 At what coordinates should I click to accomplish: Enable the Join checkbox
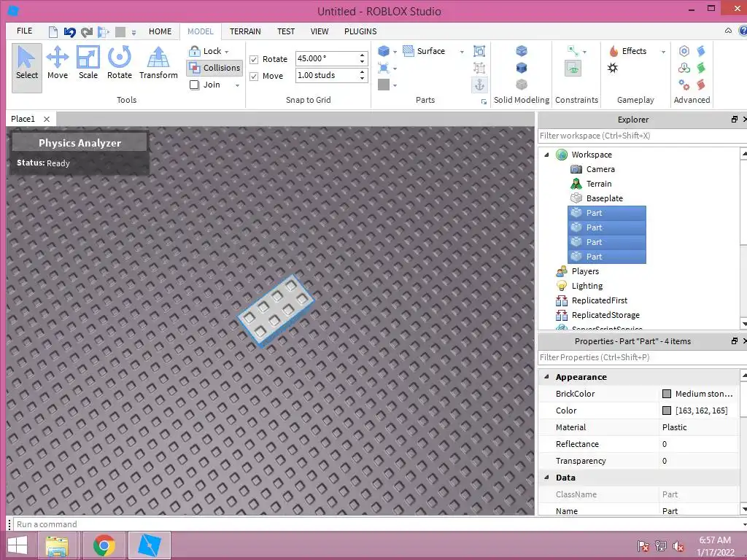[x=194, y=85]
